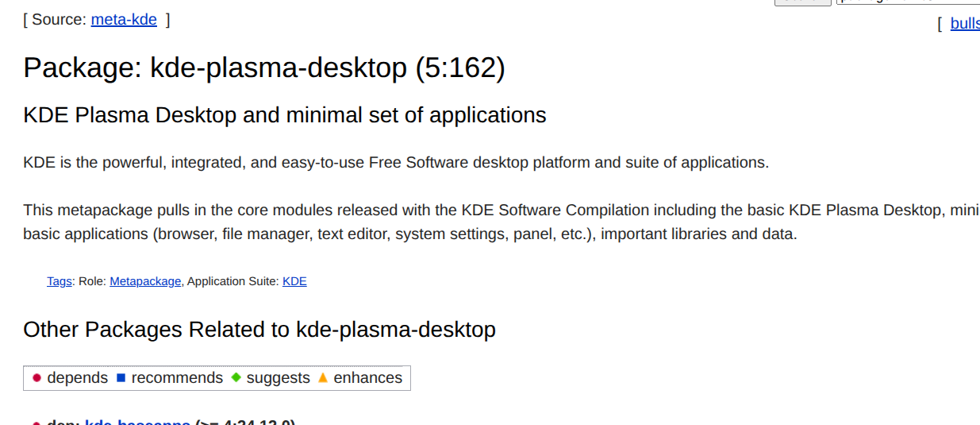Focus the package search text field
Viewport: 980px width, 425px height.
tap(905, 2)
